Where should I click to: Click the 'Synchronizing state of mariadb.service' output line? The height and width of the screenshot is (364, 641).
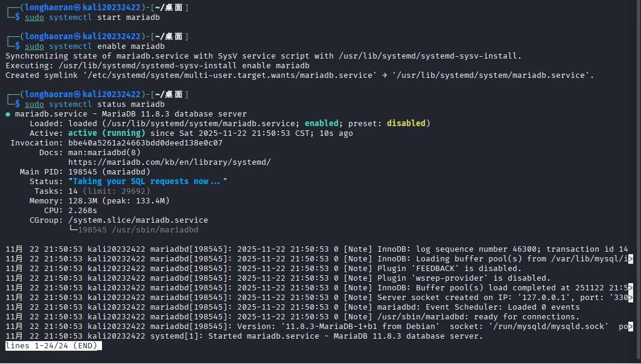tap(264, 56)
